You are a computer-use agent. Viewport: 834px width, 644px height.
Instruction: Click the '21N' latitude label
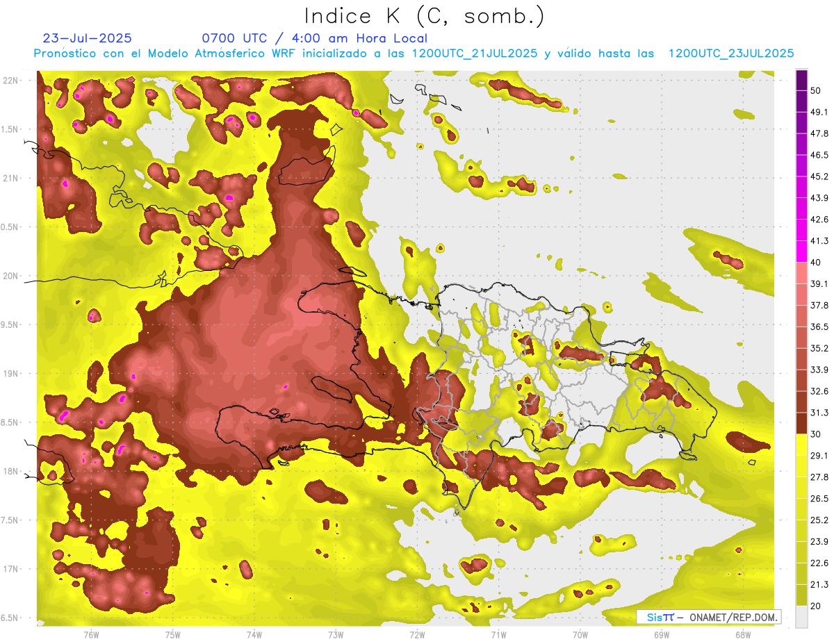tap(12, 179)
